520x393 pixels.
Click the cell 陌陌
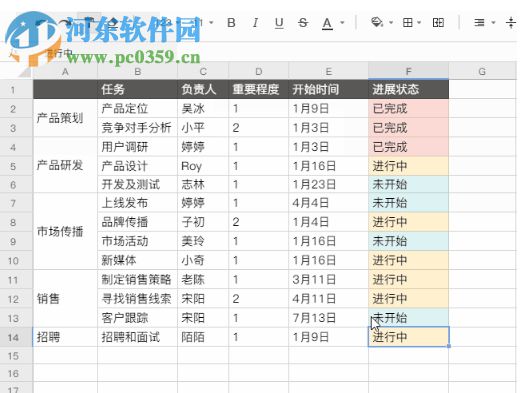click(x=203, y=337)
